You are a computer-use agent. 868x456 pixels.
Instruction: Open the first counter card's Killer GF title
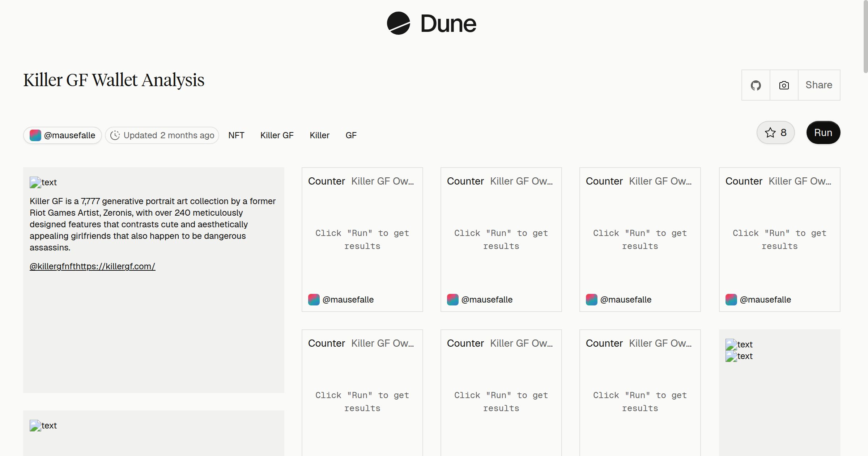[x=383, y=181]
